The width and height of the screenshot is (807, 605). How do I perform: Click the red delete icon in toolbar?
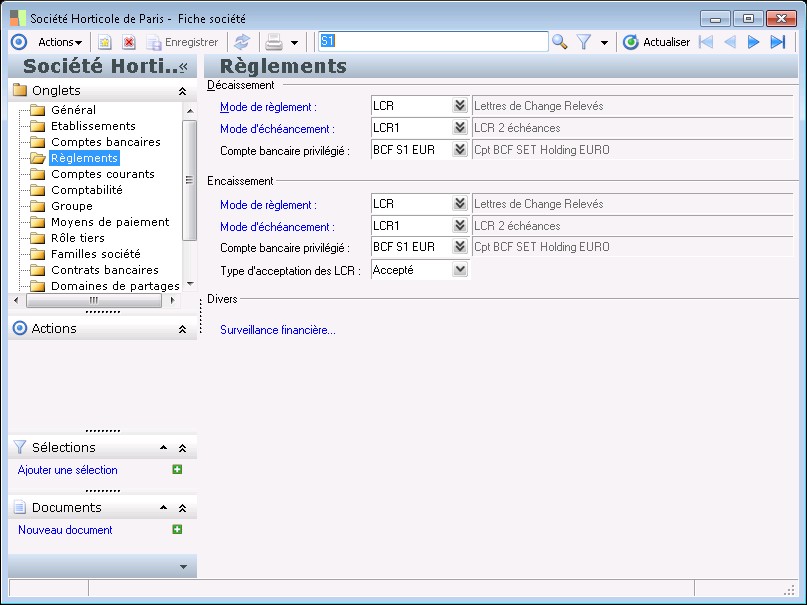(129, 42)
